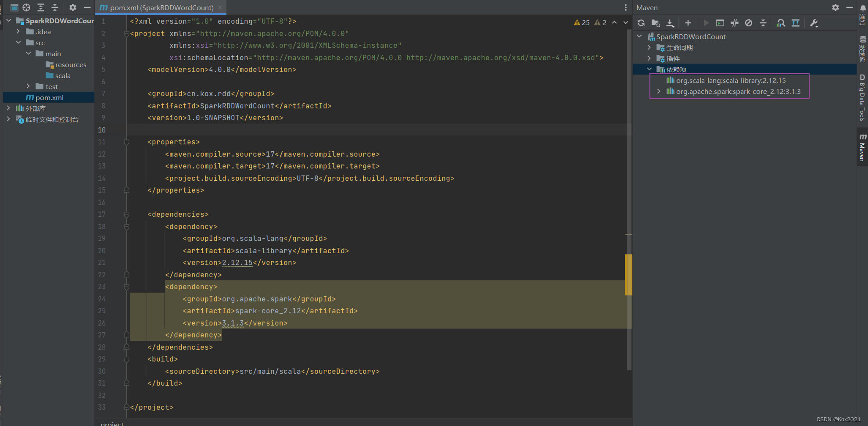Click Maven Run play icon

(706, 23)
